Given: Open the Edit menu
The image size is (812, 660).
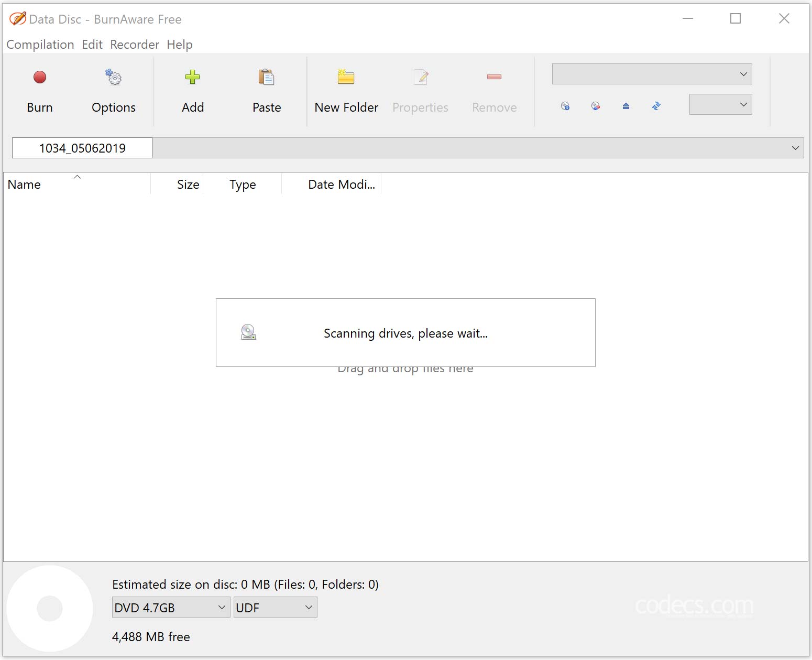Looking at the screenshot, I should (92, 45).
